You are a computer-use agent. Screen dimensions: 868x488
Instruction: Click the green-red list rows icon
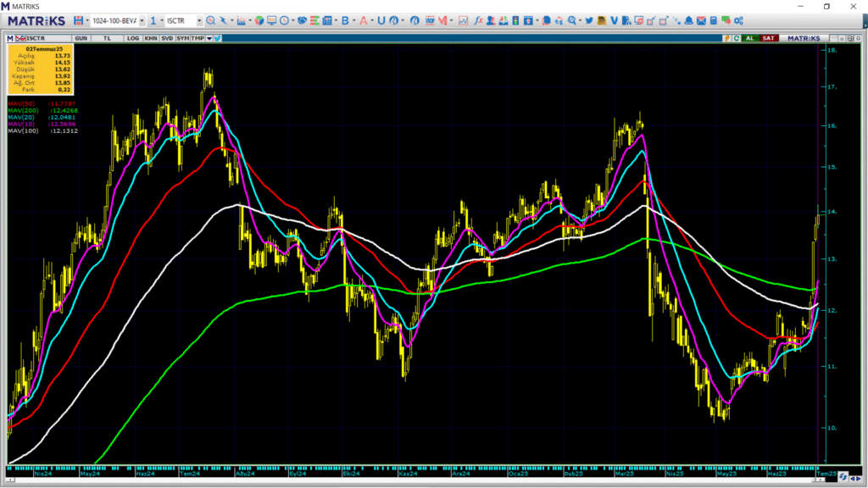click(314, 20)
